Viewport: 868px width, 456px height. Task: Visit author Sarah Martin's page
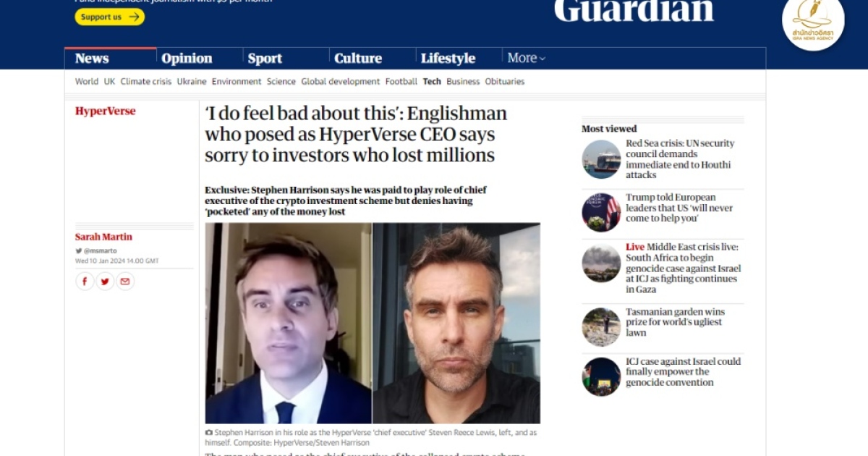point(103,237)
